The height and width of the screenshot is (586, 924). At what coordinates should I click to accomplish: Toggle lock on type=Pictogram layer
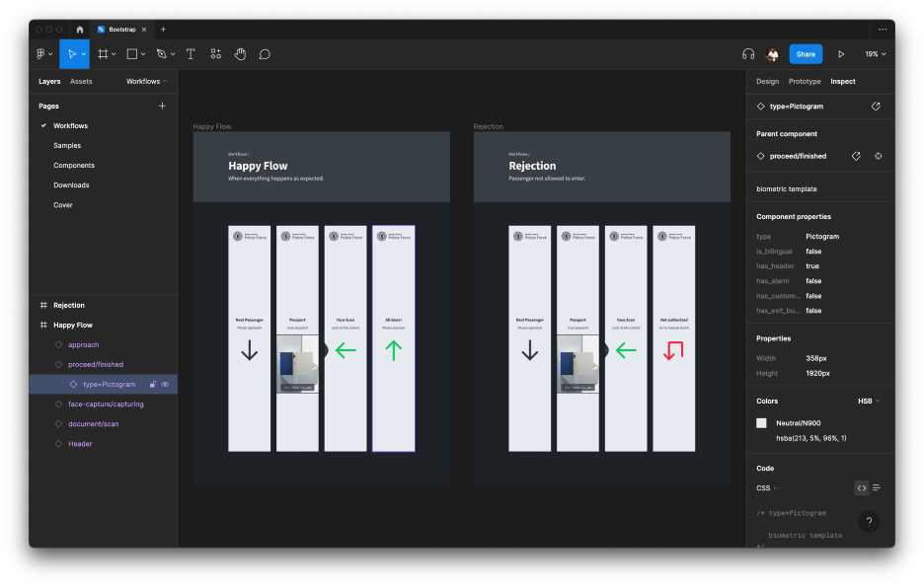tap(153, 385)
